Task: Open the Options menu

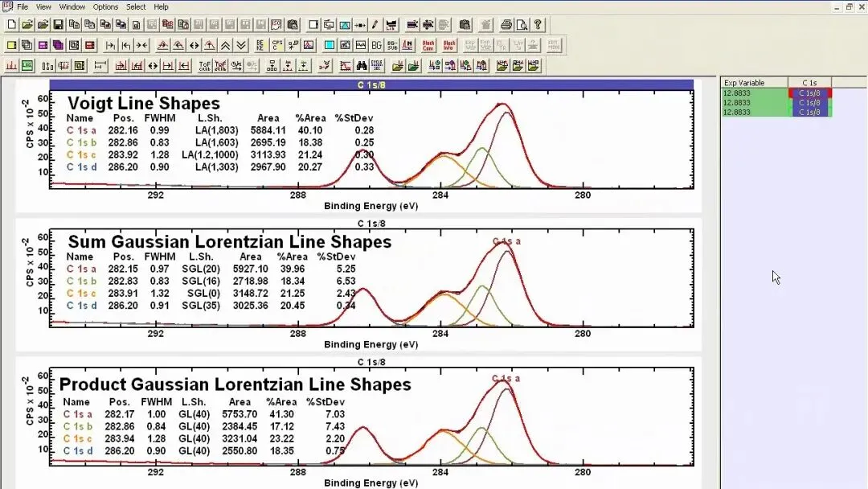Action: click(105, 6)
